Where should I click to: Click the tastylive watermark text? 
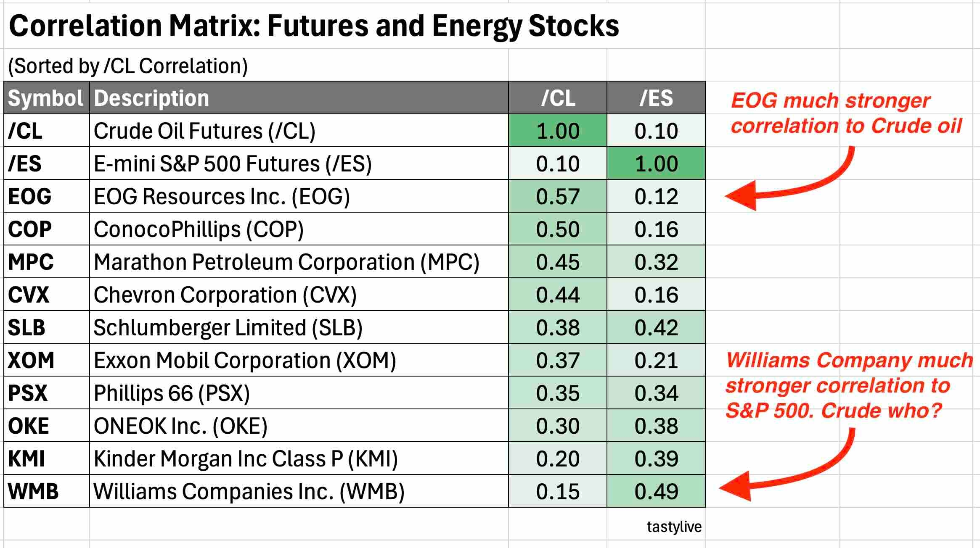pos(674,527)
